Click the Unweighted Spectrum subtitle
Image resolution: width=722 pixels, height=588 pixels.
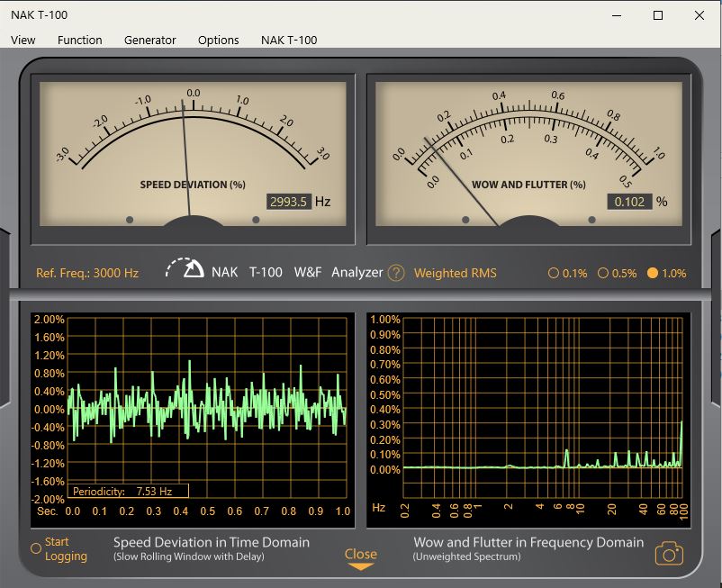tap(467, 556)
